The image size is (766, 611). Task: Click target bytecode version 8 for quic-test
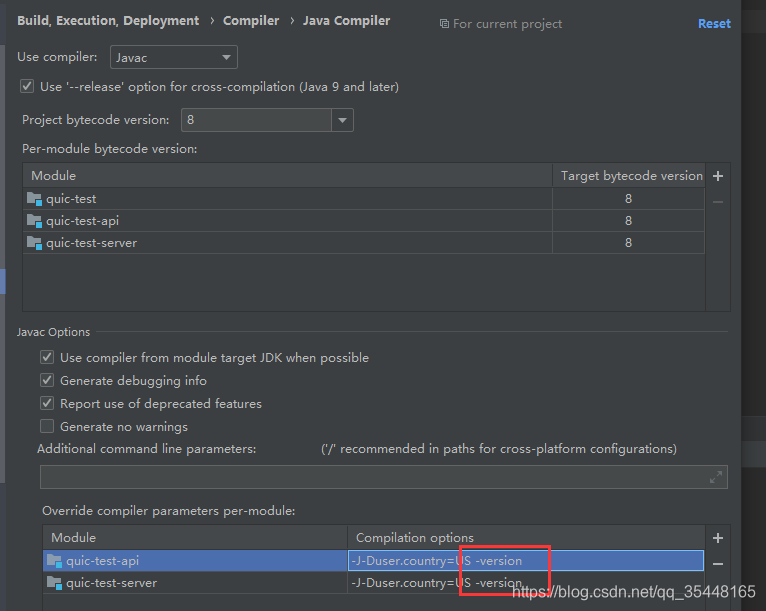[628, 199]
